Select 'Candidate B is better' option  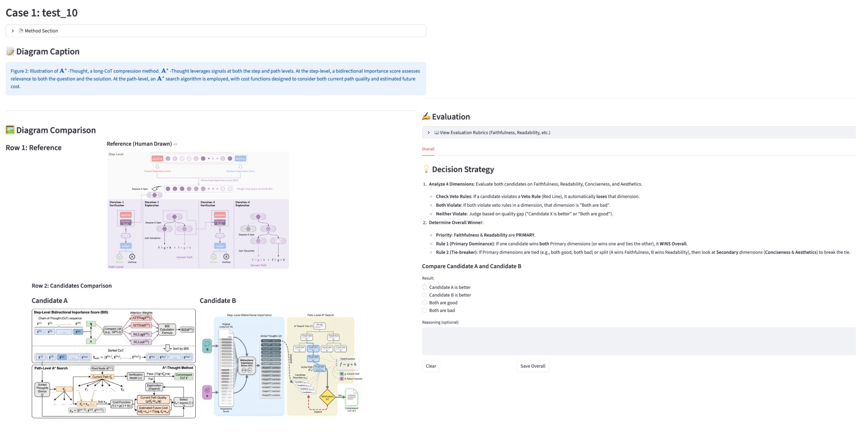[446, 295]
